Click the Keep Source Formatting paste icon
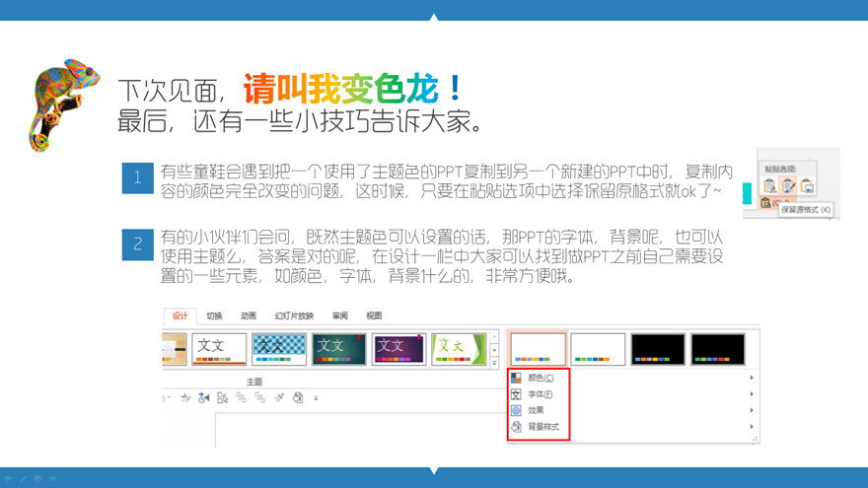This screenshot has height=488, width=868. (788, 185)
